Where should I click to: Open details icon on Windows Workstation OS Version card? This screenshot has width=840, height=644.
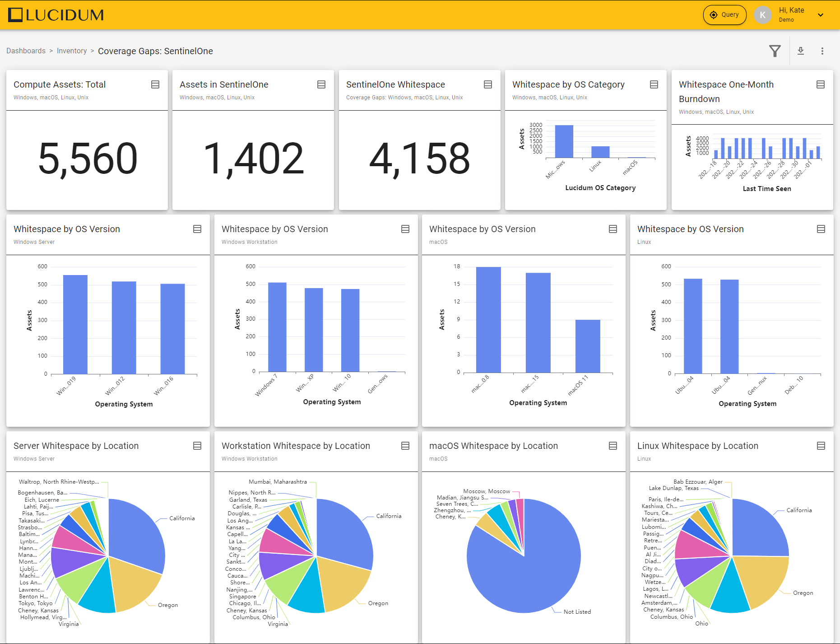[405, 229]
